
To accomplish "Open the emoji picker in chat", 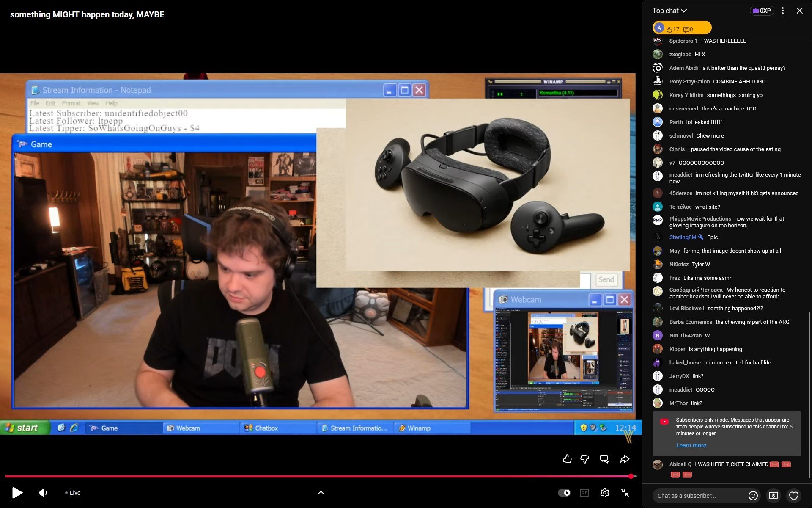I will pos(753,496).
